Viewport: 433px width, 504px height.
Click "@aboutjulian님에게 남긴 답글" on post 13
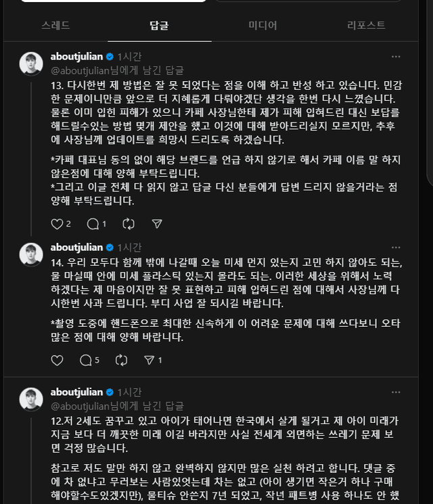pyautogui.click(x=117, y=70)
